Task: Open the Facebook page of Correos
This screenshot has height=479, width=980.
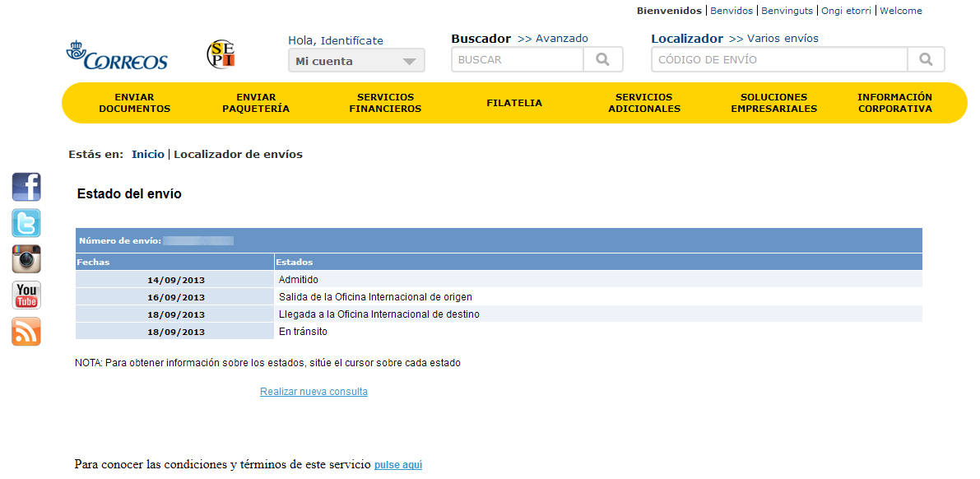Action: click(26, 187)
